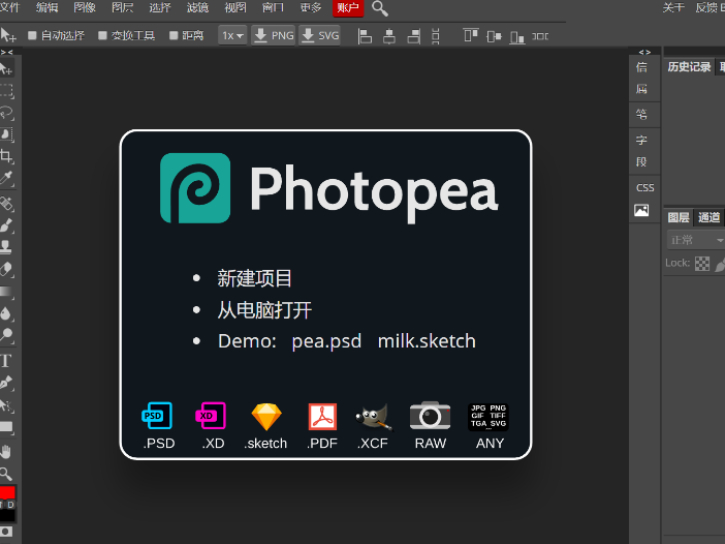Pick the black background color swatch
725x544 pixels.
pos(7,515)
